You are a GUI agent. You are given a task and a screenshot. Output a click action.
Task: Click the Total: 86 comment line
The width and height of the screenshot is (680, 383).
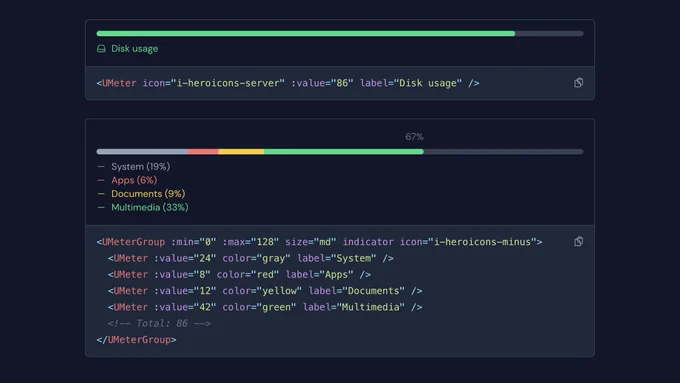(x=159, y=323)
